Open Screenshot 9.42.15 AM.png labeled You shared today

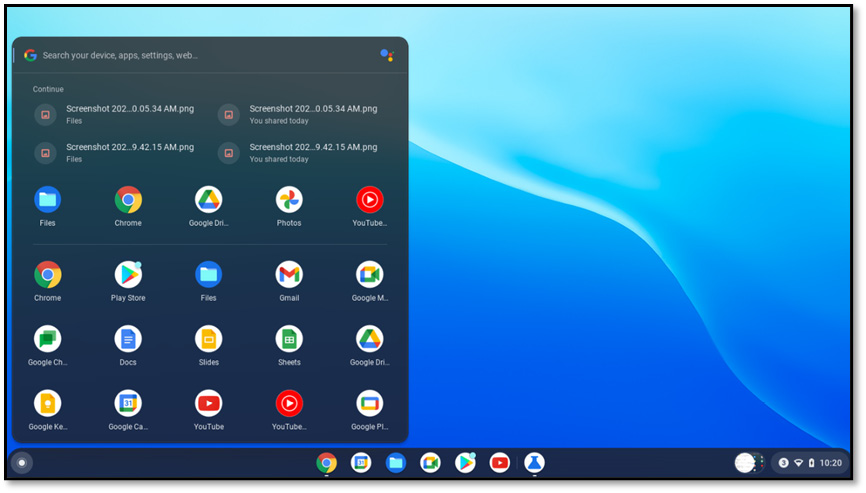click(x=298, y=153)
